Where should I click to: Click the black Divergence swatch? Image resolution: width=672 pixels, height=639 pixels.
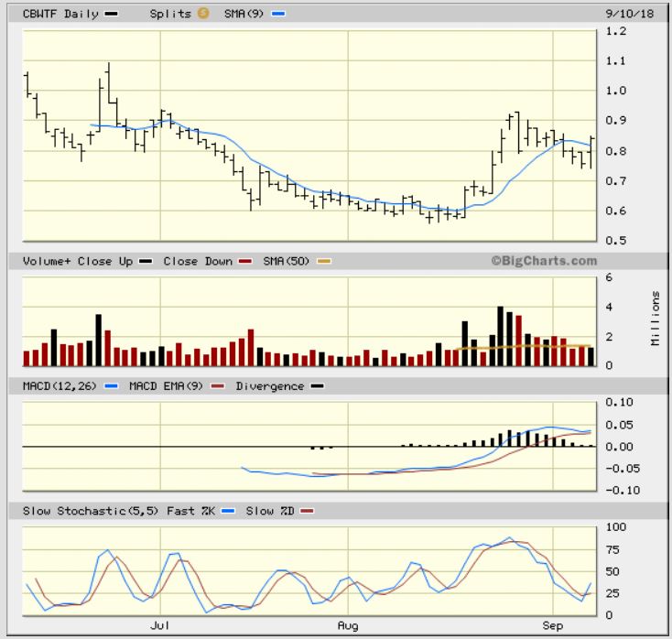(317, 386)
